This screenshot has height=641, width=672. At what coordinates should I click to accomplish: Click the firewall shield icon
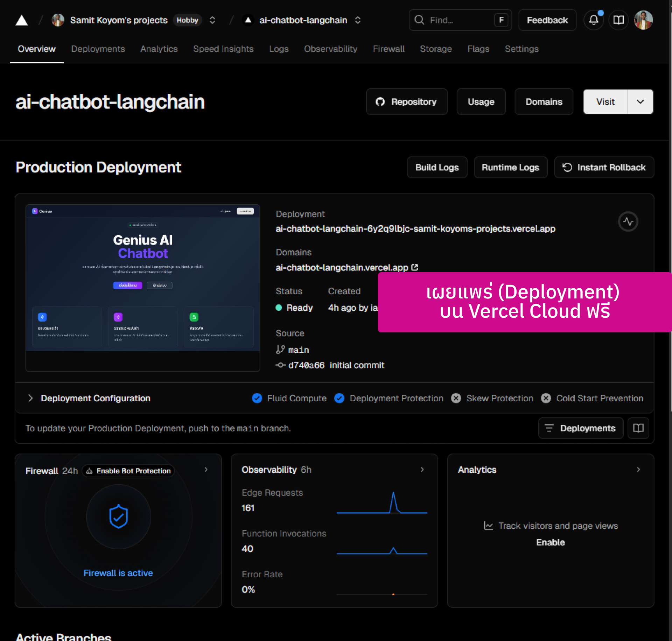(119, 516)
